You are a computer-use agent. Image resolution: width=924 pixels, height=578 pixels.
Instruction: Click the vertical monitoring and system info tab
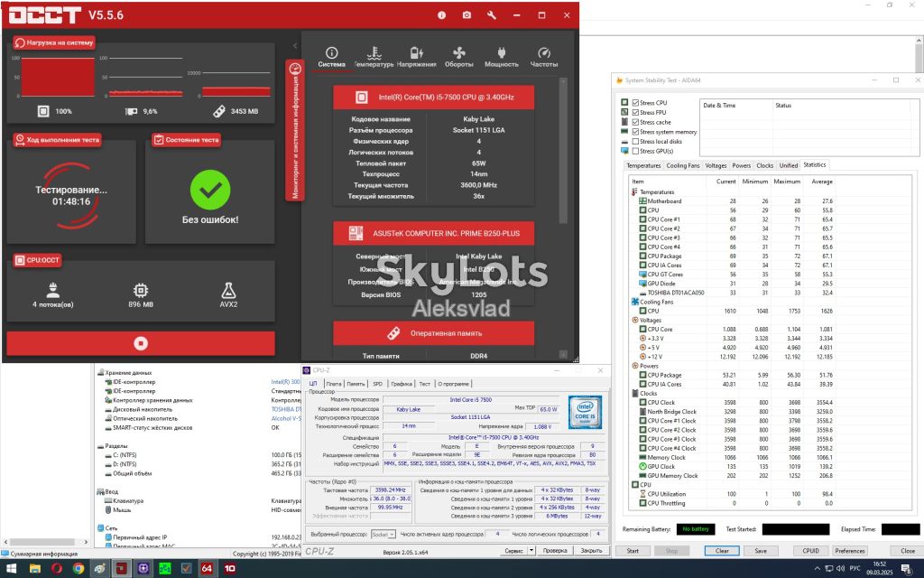[x=295, y=130]
